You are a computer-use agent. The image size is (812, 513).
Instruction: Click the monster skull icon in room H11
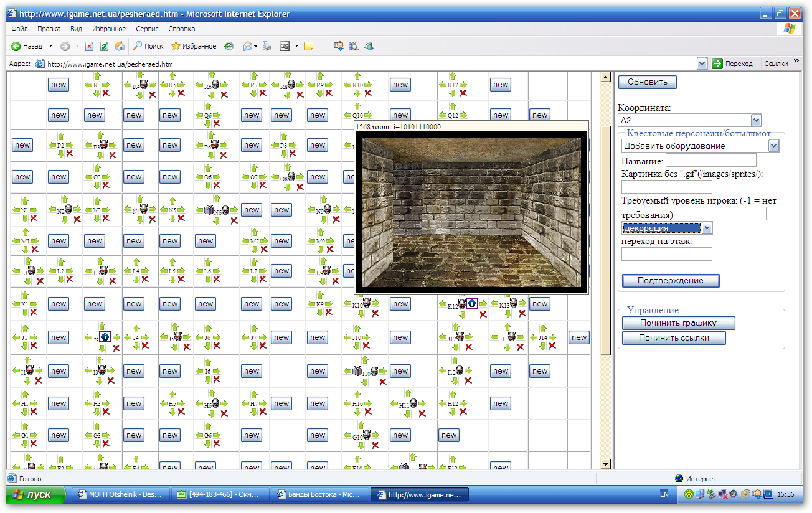click(x=412, y=403)
